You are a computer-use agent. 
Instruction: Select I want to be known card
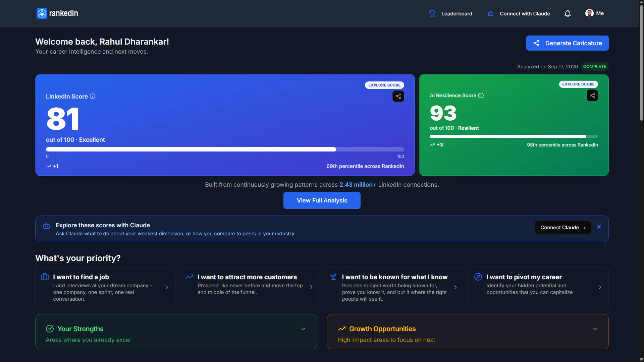[x=394, y=287]
